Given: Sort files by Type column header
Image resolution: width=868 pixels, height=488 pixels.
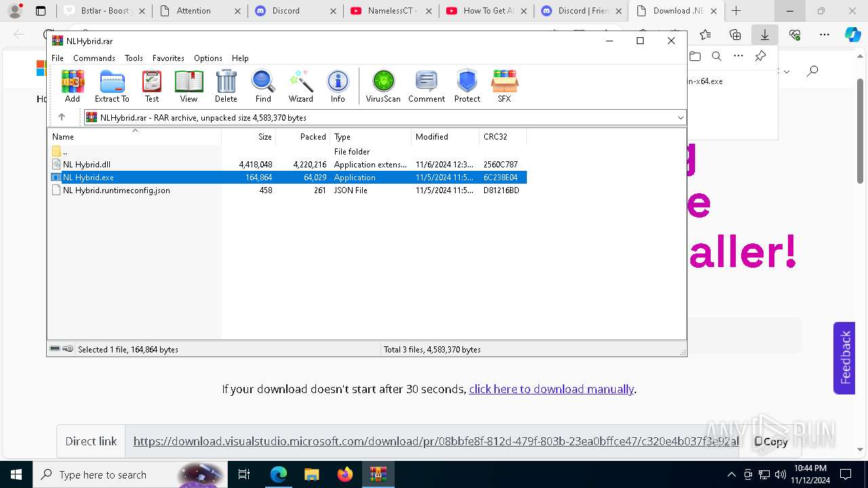Looking at the screenshot, I should pos(370,137).
